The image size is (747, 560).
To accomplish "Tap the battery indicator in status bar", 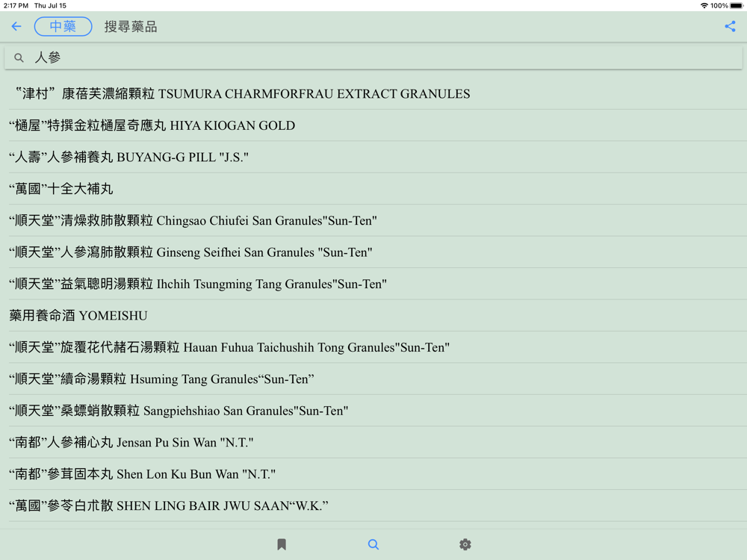I will 736,6.
